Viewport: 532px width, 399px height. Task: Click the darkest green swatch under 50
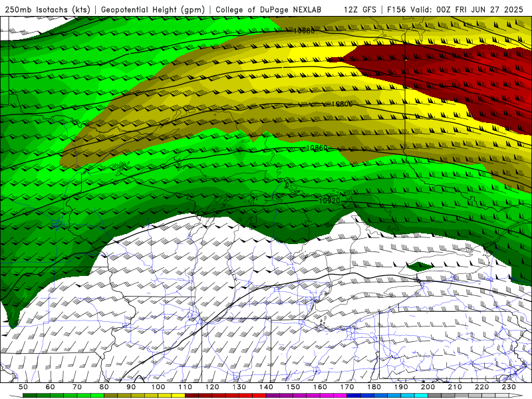point(29,396)
